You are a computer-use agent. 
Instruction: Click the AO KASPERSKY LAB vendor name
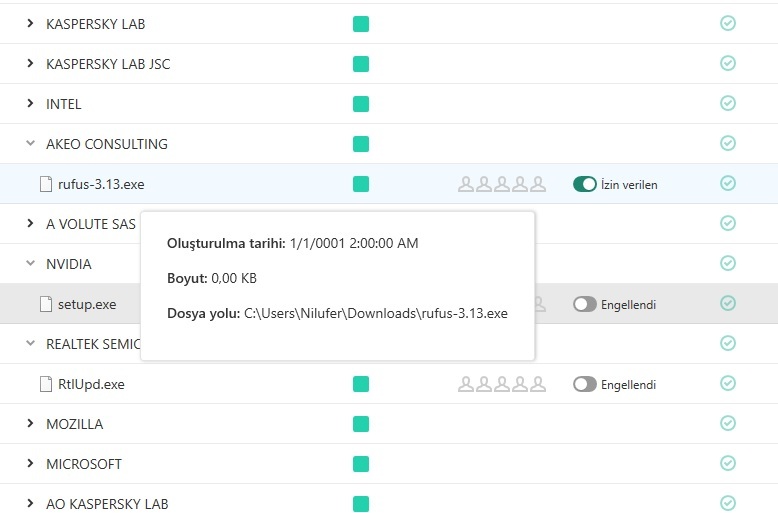coord(107,504)
